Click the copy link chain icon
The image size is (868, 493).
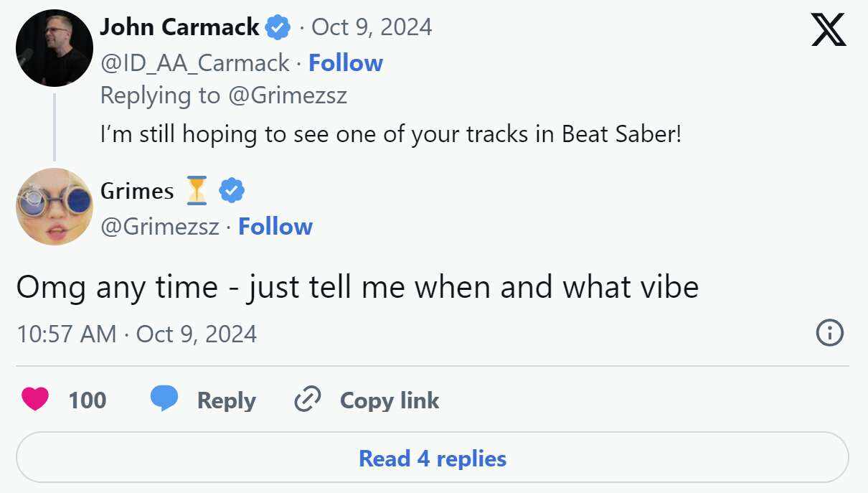307,400
